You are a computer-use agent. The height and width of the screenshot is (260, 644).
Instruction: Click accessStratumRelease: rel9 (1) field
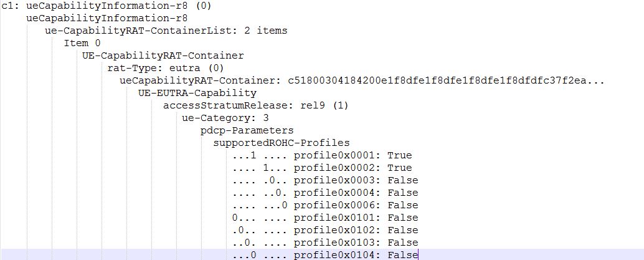(255, 105)
